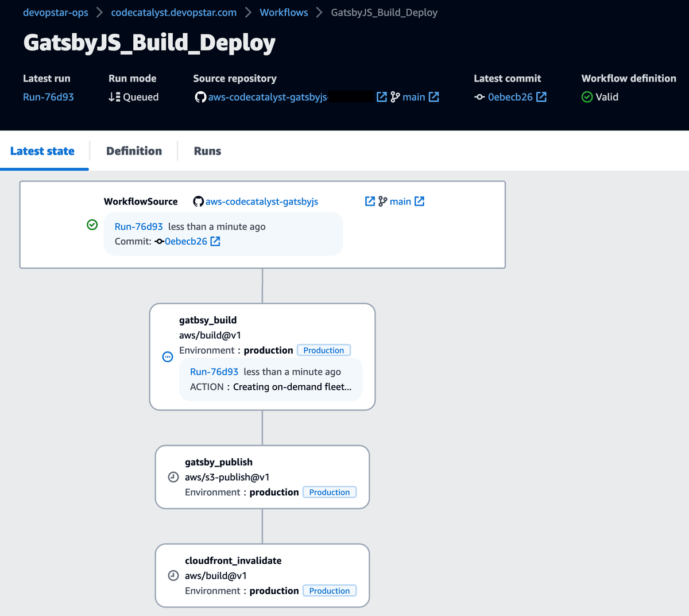Click the clock icon on cloudfront_invalidate node
The width and height of the screenshot is (689, 616).
173,575
